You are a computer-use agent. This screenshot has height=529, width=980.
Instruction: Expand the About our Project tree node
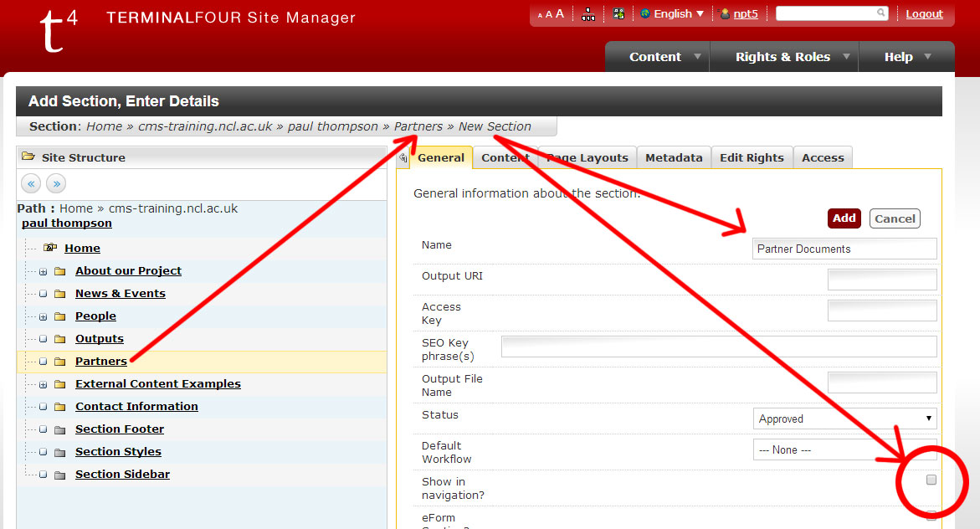43,271
